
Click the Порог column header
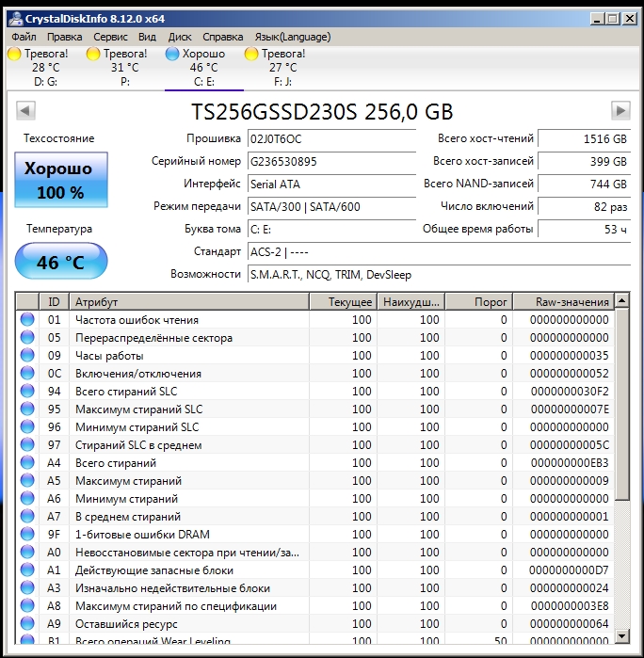coord(478,302)
